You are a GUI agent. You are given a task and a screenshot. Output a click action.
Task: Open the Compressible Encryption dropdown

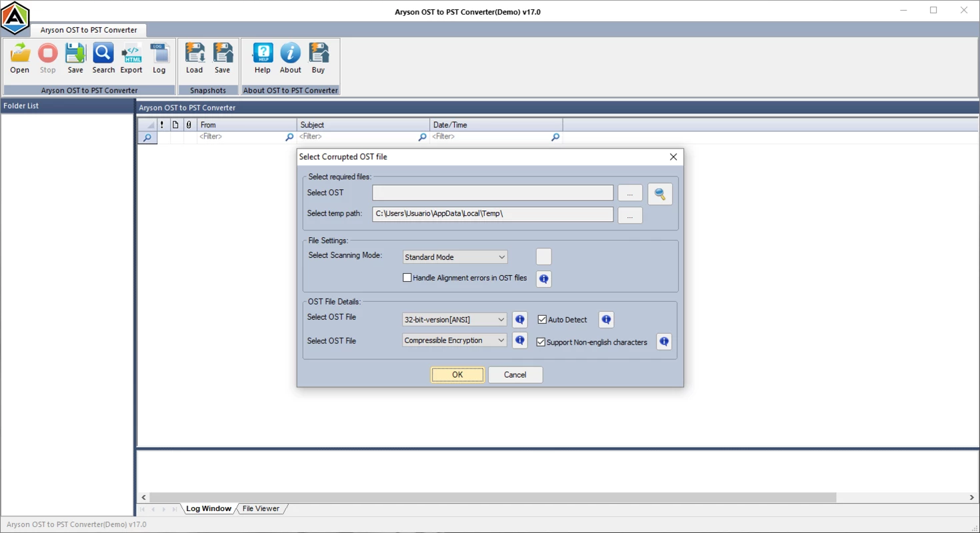tap(455, 340)
